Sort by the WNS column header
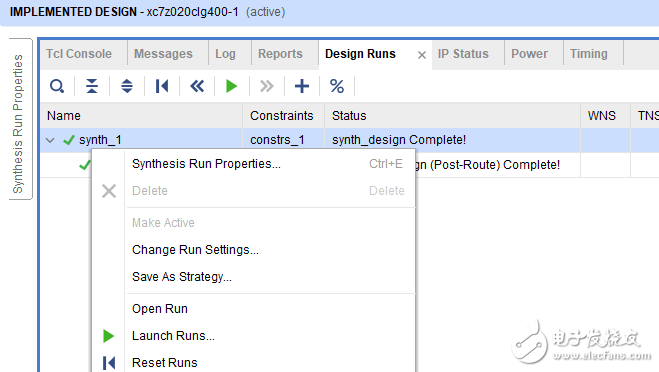Screen dimensions: 659x372 coord(601,116)
